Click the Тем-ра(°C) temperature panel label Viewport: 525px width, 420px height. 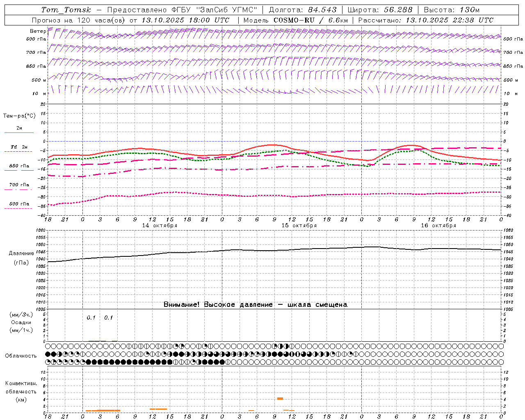coord(19,116)
